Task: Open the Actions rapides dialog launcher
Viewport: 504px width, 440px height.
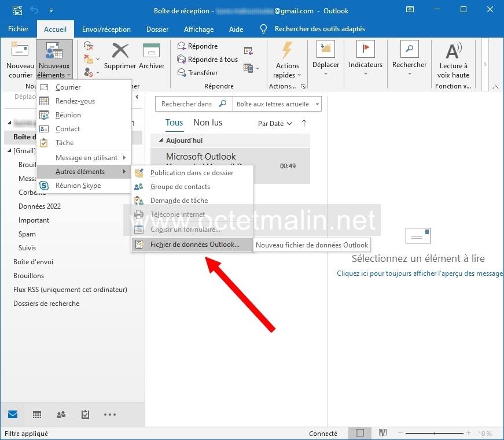Action: (303, 86)
